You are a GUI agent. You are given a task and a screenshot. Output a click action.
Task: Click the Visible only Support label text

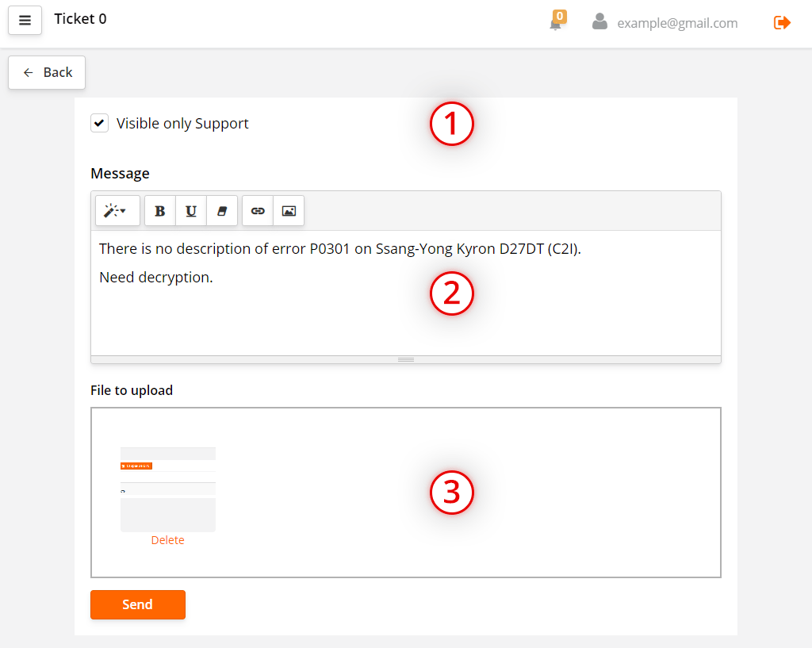click(182, 123)
